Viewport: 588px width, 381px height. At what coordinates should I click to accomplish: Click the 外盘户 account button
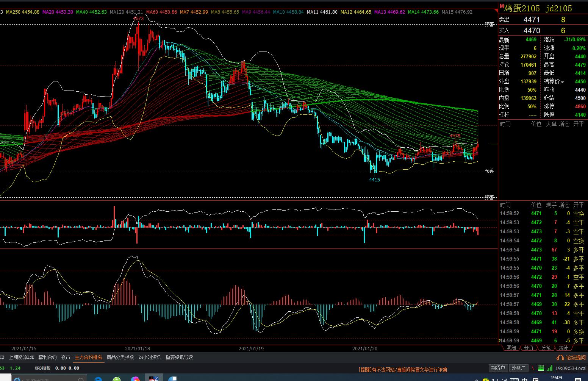point(518,368)
